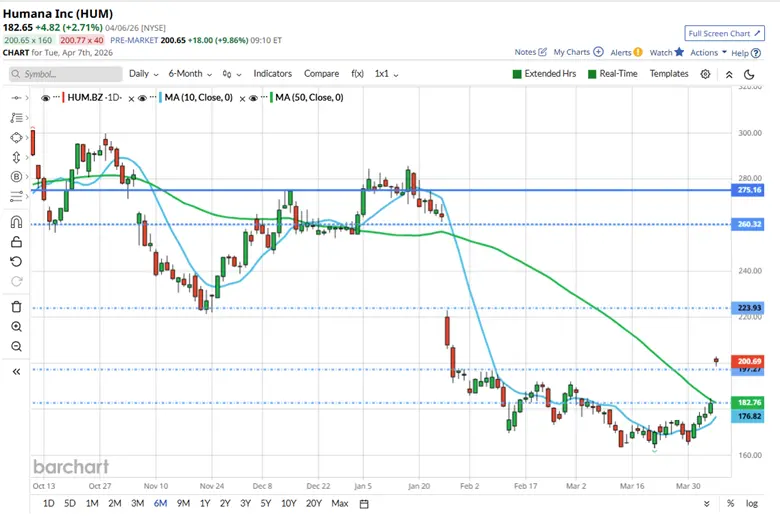The image size is (780, 525).
Task: Select the 1Y range tab
Action: pyautogui.click(x=205, y=504)
